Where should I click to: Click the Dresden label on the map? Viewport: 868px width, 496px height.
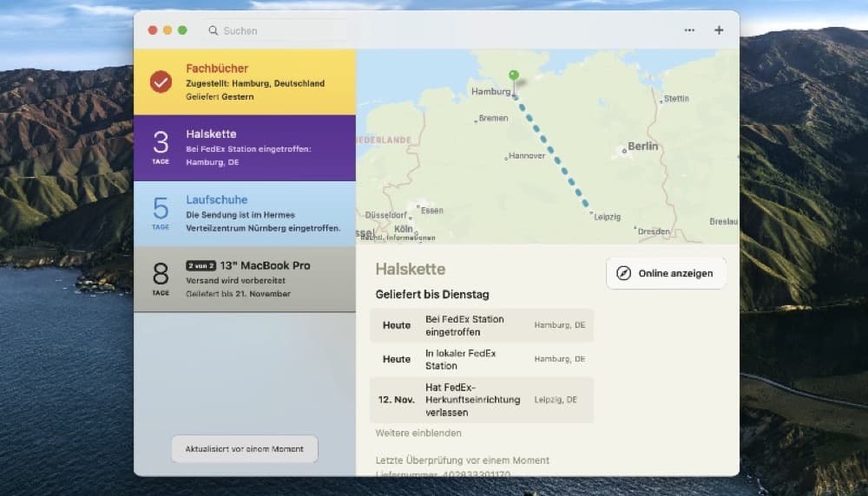[654, 232]
